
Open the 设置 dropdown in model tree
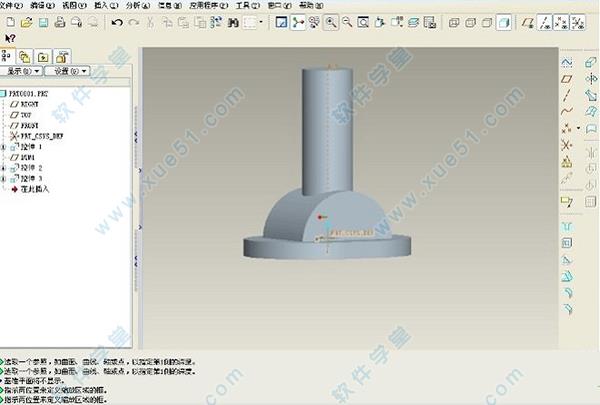tap(68, 71)
